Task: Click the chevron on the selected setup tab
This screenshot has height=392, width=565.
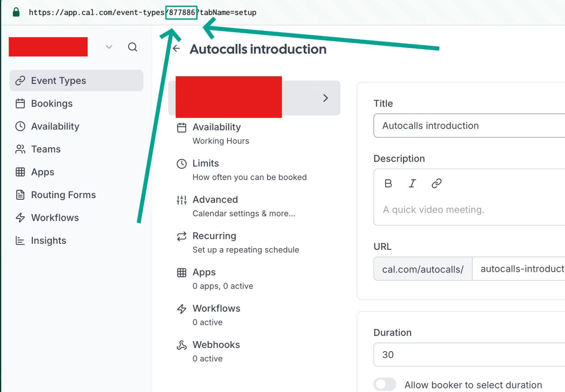Action: (325, 98)
